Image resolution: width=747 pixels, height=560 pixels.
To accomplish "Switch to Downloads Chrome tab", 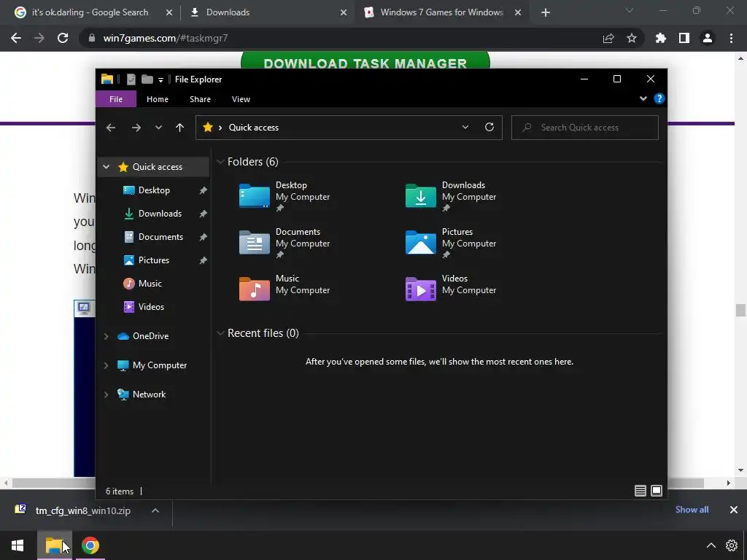I will [x=228, y=12].
